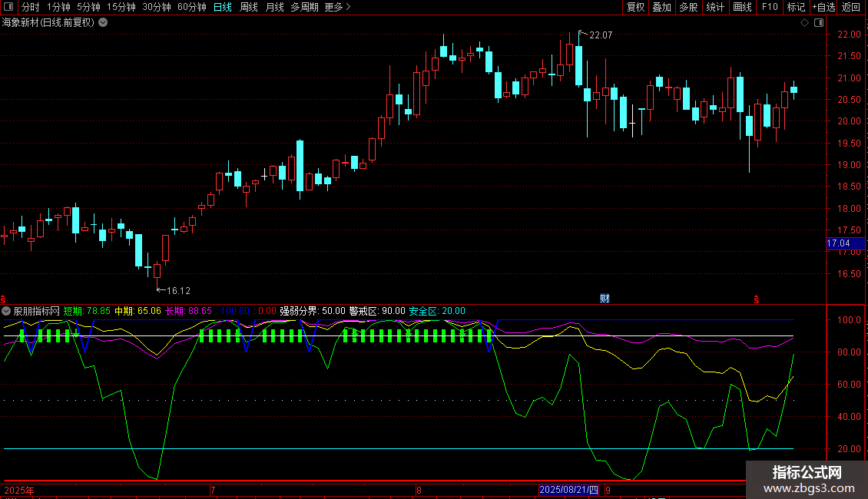Click the 2025/08/21/四 date label

pyautogui.click(x=568, y=490)
